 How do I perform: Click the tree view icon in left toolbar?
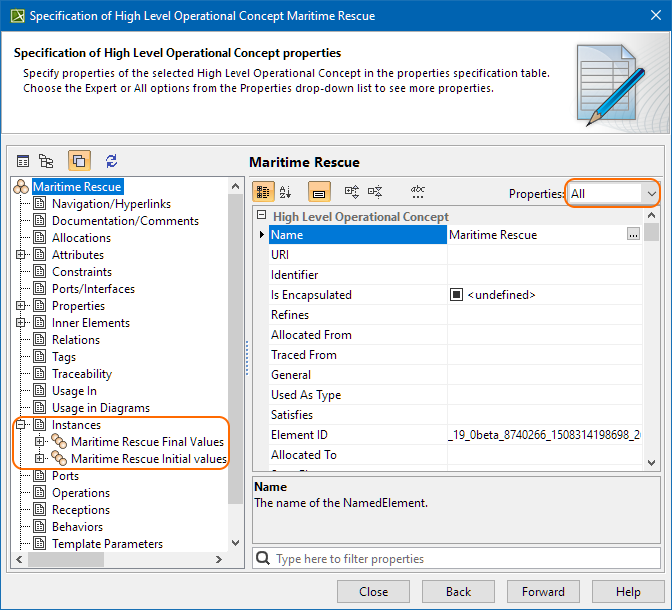pos(46,161)
